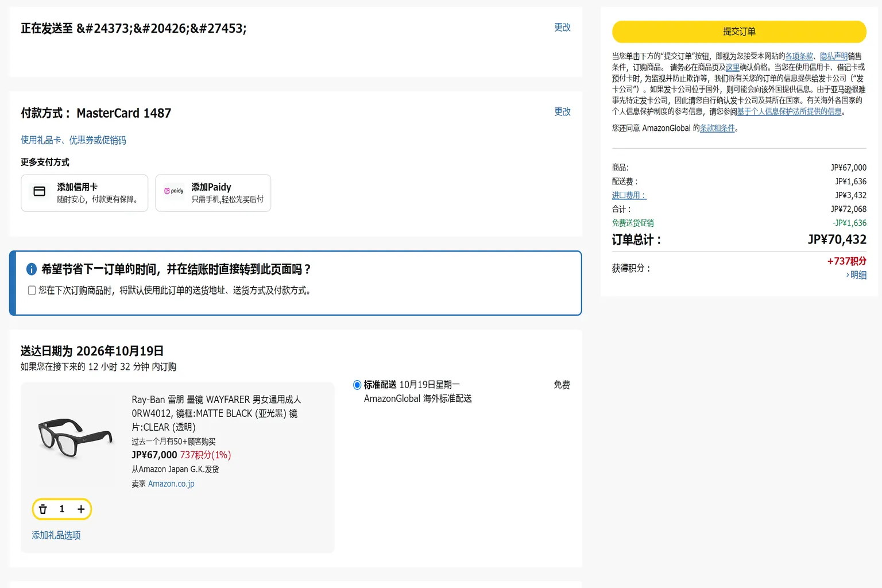882x588 pixels.
Task: Click the Ray-Ban WAYFARER product title
Action: tap(216, 413)
